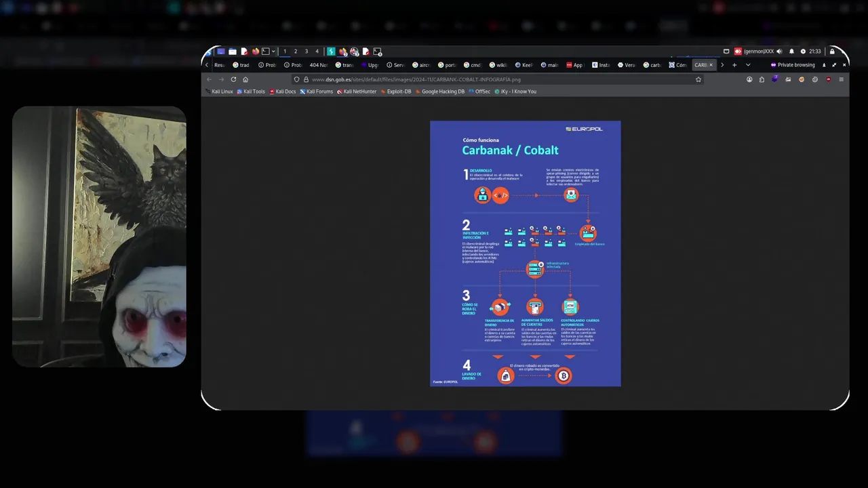This screenshot has width=868, height=488.
Task: Click the red genmon panel indicator
Action: 738,52
